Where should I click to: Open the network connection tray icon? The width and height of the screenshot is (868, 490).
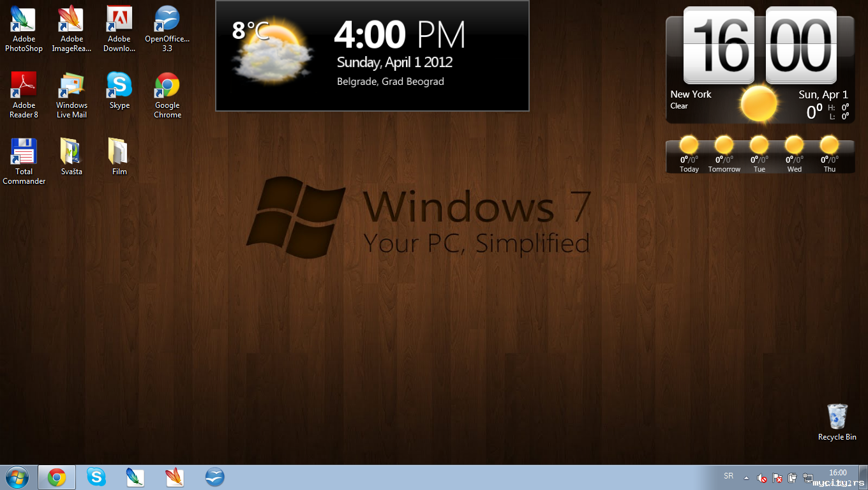808,478
